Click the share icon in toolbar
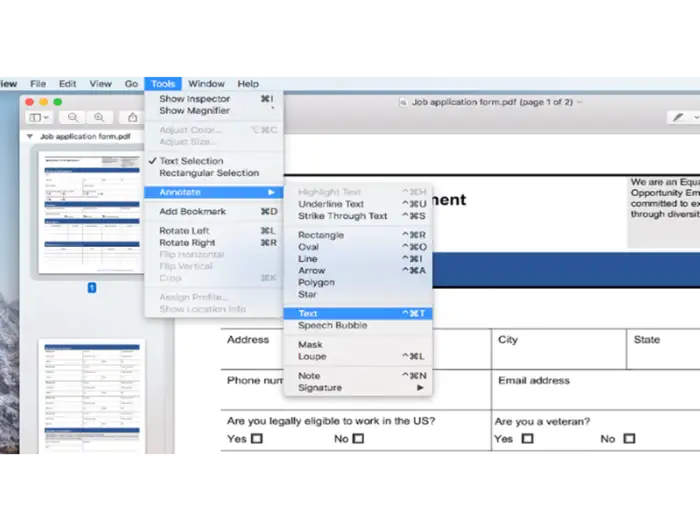700x525 pixels. coord(132,117)
